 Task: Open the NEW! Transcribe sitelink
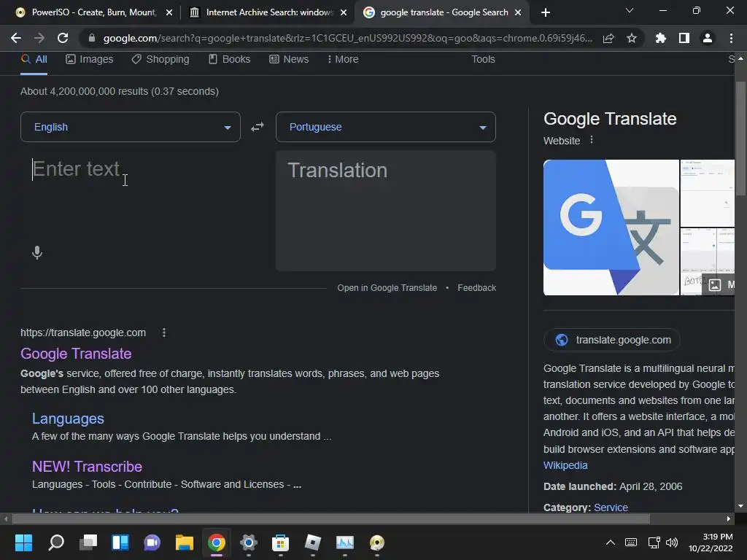87,467
